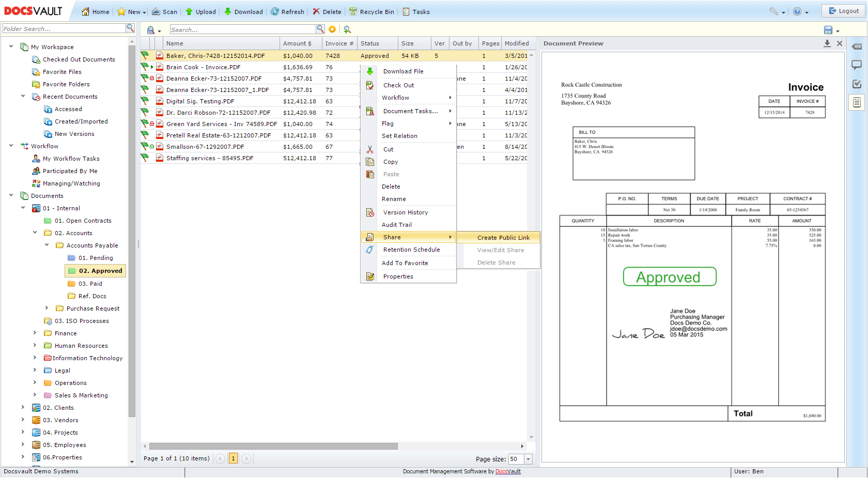
Task: Collapse the Accounts Payable folder
Action: 47,245
